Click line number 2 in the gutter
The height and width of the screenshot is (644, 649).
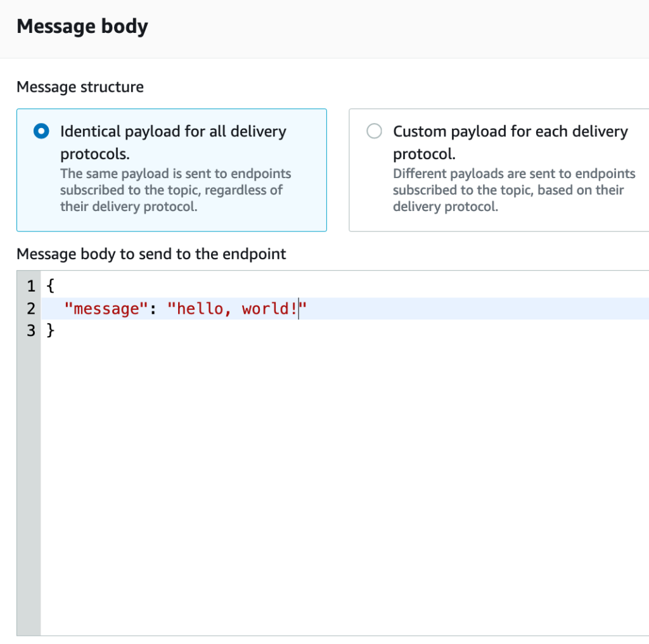point(31,309)
